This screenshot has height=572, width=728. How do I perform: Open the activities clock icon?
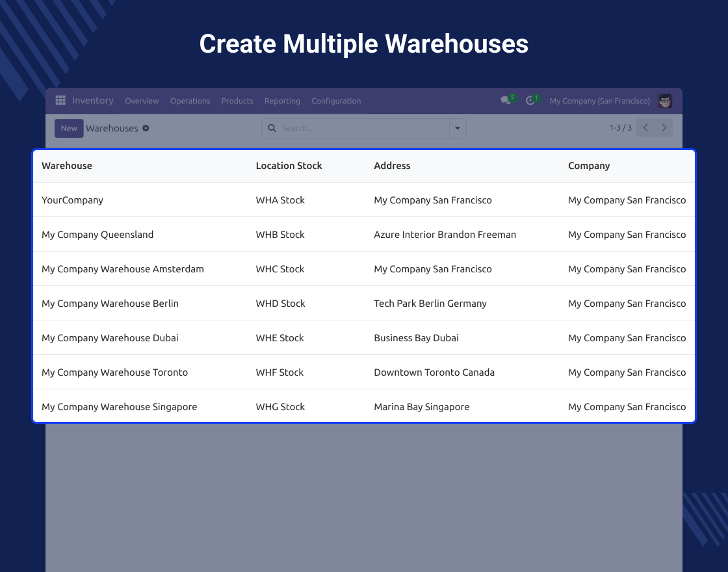[x=530, y=101]
